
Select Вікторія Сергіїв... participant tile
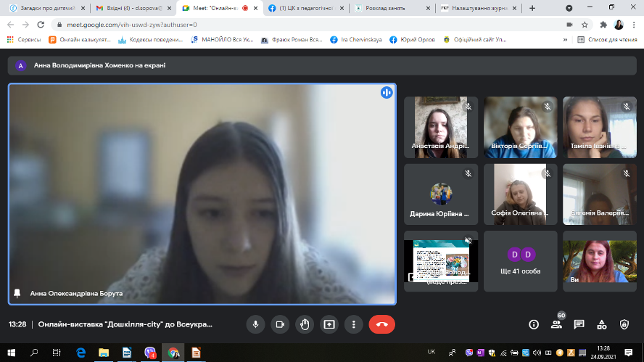[521, 128]
